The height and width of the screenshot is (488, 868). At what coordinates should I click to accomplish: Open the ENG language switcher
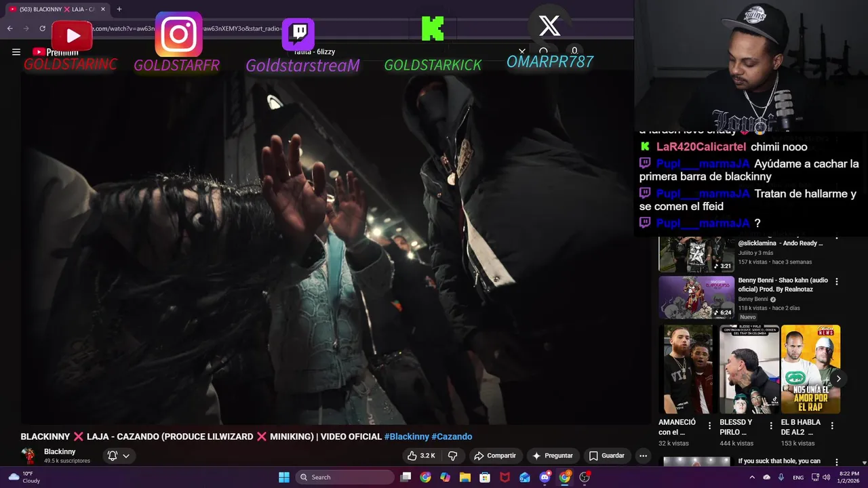pos(798,477)
